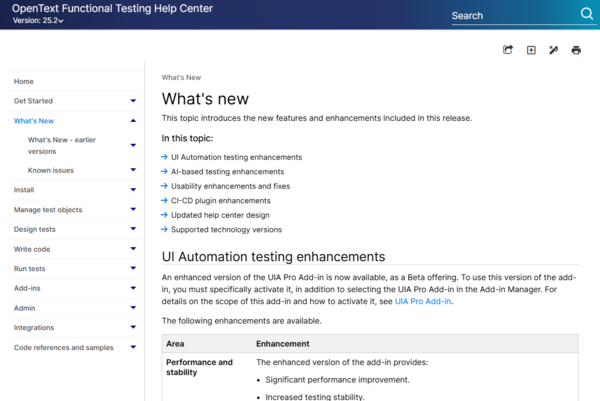The width and height of the screenshot is (600, 401).
Task: Open the UIA Pro Add-in link
Action: tap(423, 300)
